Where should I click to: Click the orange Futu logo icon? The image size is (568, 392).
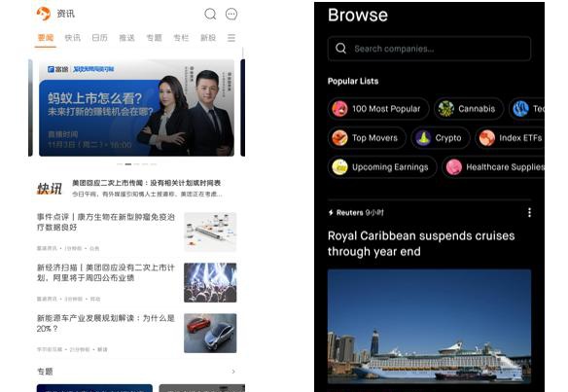point(44,14)
